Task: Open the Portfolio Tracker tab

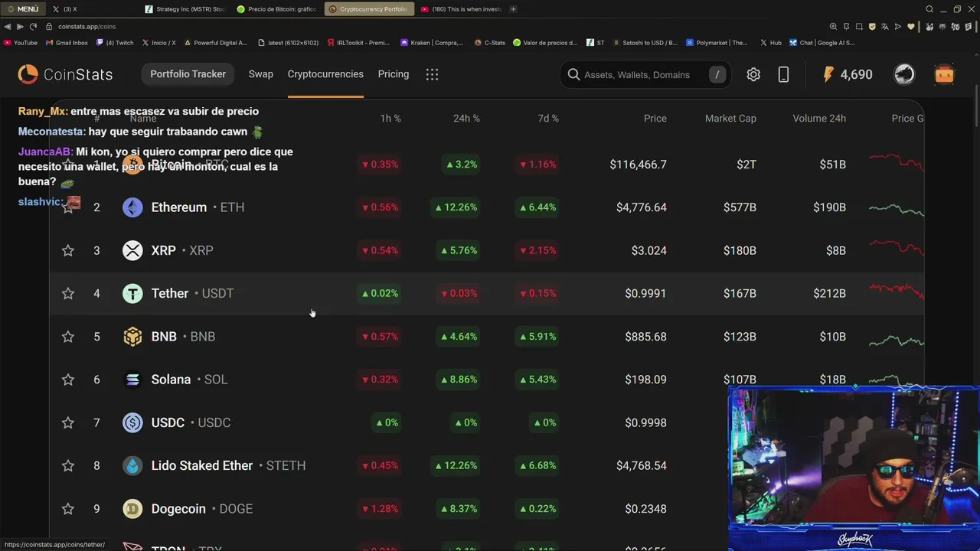Action: (x=188, y=74)
